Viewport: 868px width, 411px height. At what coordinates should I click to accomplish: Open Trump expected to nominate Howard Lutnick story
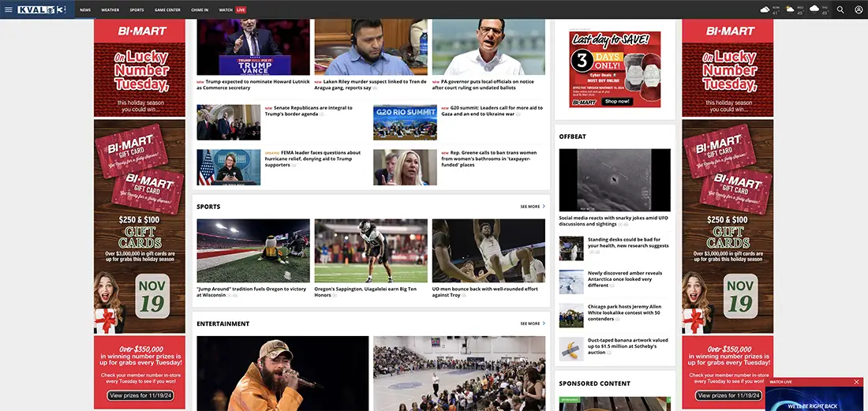tap(253, 84)
